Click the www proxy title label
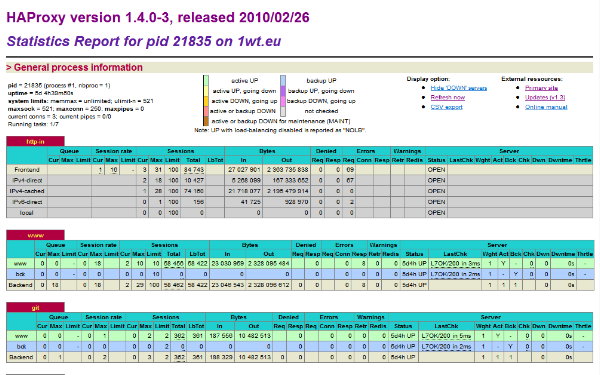The height and width of the screenshot is (375, 600). tap(35, 235)
